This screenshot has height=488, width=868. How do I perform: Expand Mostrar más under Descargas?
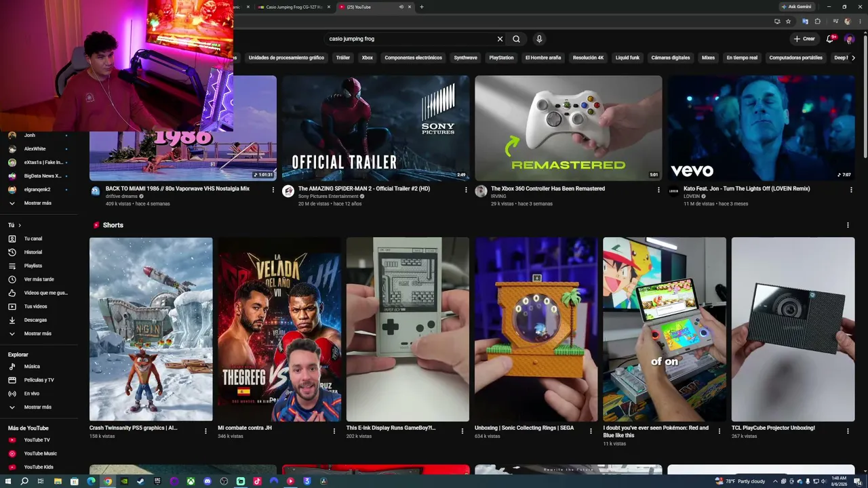click(x=38, y=333)
